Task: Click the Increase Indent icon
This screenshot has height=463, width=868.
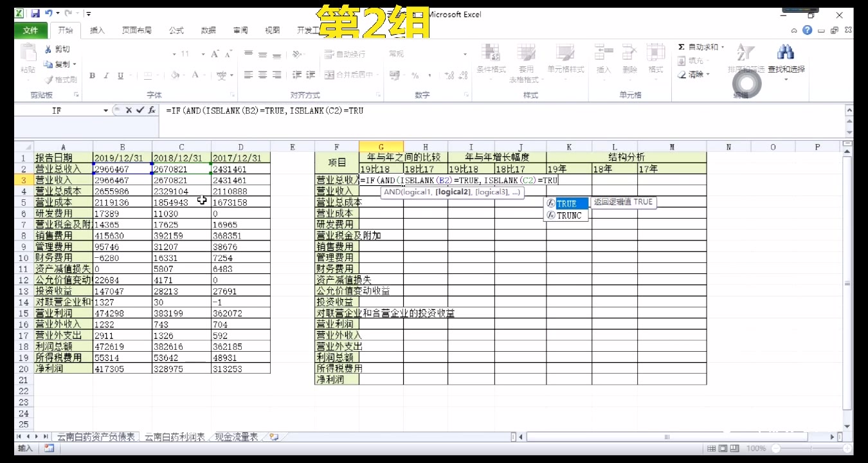Action: click(x=311, y=75)
